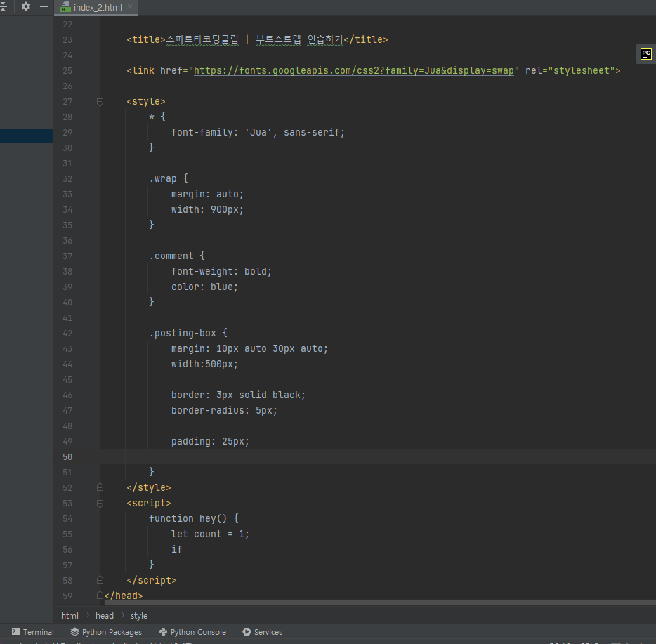Screen dimensions: 656x644
Task: Open the project panel settings gear
Action: point(26,7)
